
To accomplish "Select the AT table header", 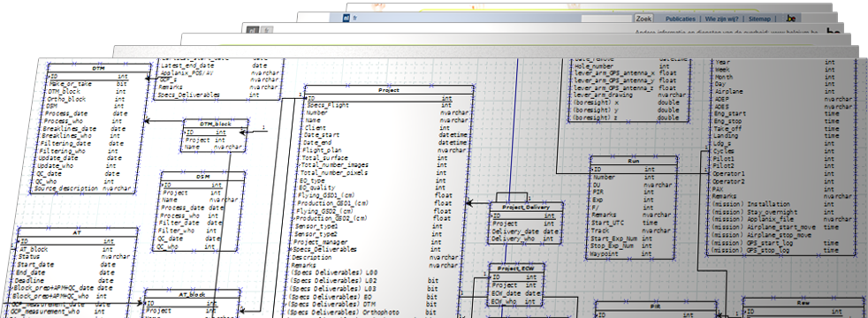I will tap(77, 232).
